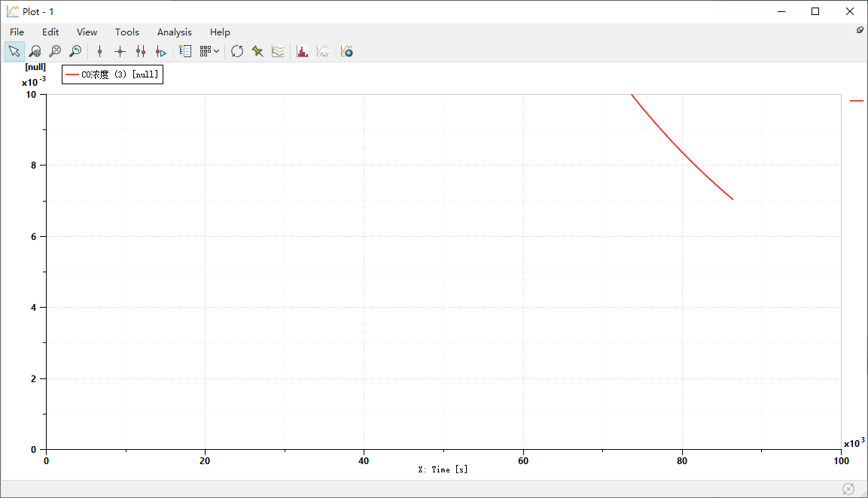The image size is (868, 498).
Task: Click x-axis tick label 60
Action: 523,461
